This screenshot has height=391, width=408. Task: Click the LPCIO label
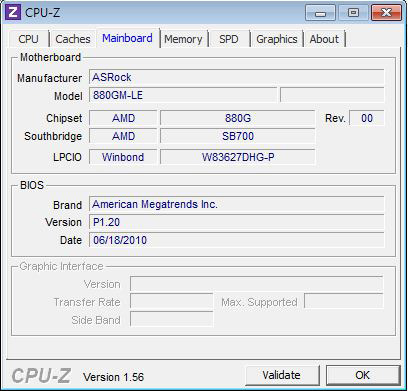pos(67,157)
